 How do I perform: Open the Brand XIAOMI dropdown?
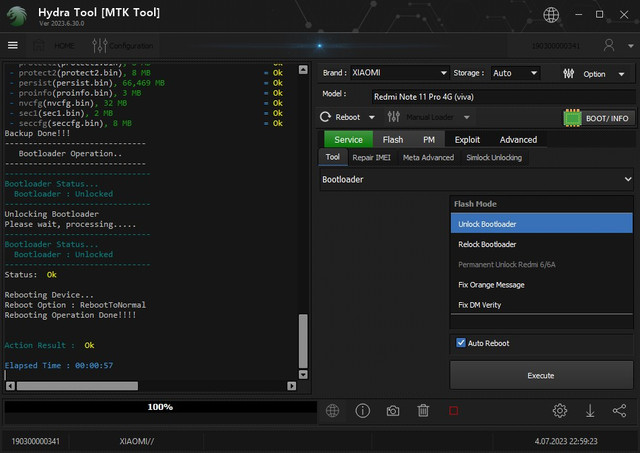click(x=400, y=73)
